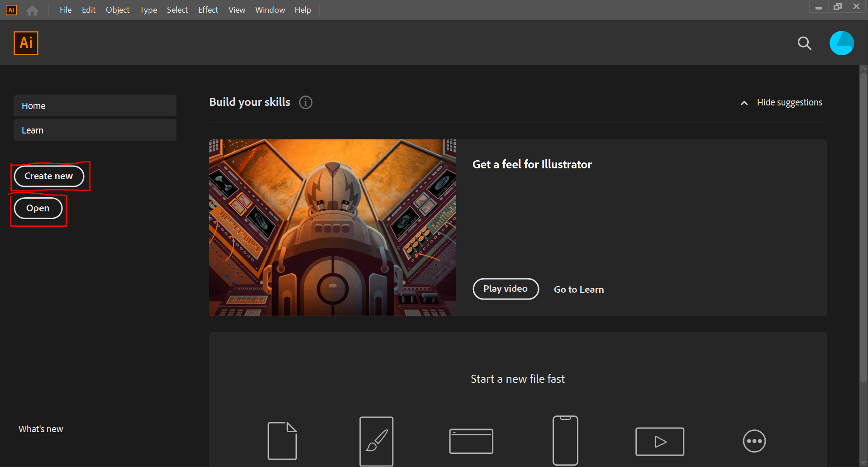Choose the mobile phone preset icon

pyautogui.click(x=565, y=440)
